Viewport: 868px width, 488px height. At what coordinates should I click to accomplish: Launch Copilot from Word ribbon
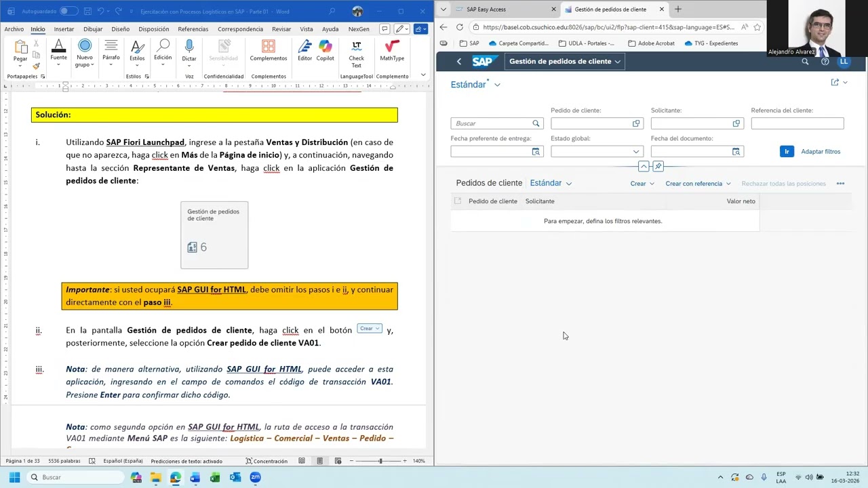pos(325,51)
